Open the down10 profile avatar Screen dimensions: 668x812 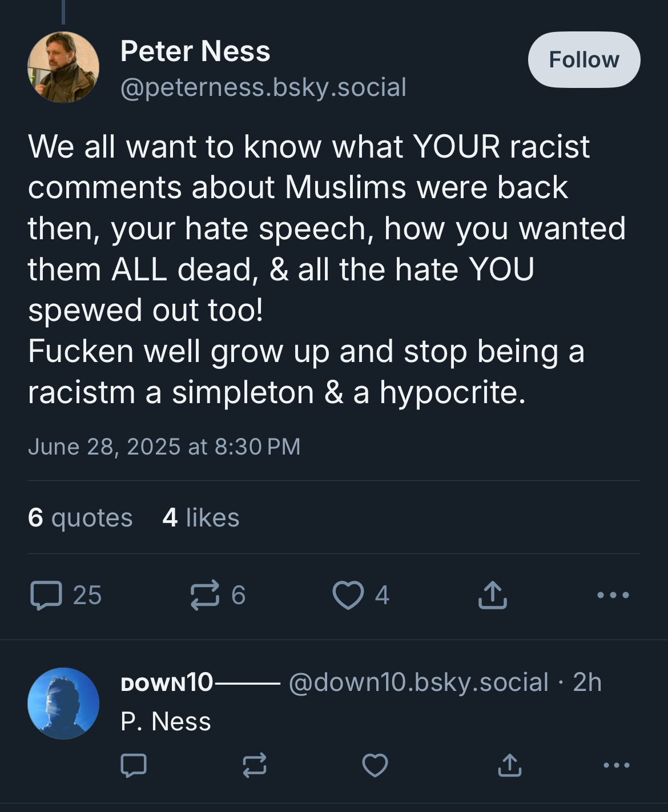63,703
